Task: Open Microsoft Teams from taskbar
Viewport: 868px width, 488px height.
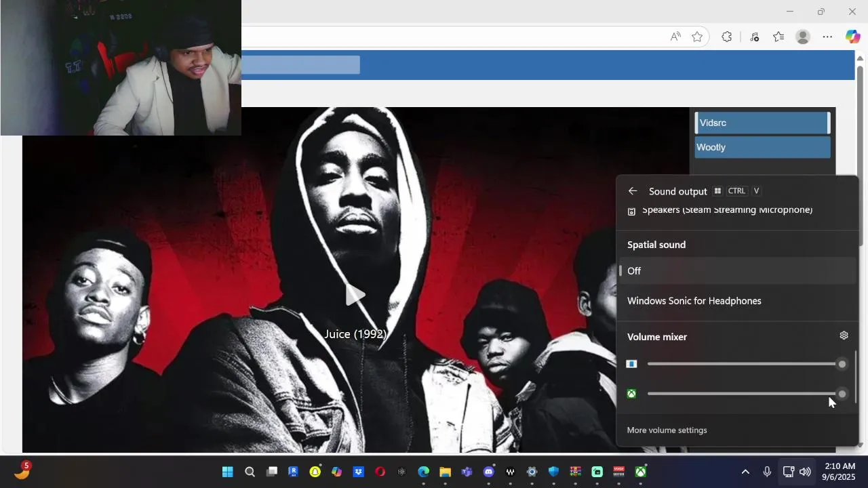Action: 467,472
